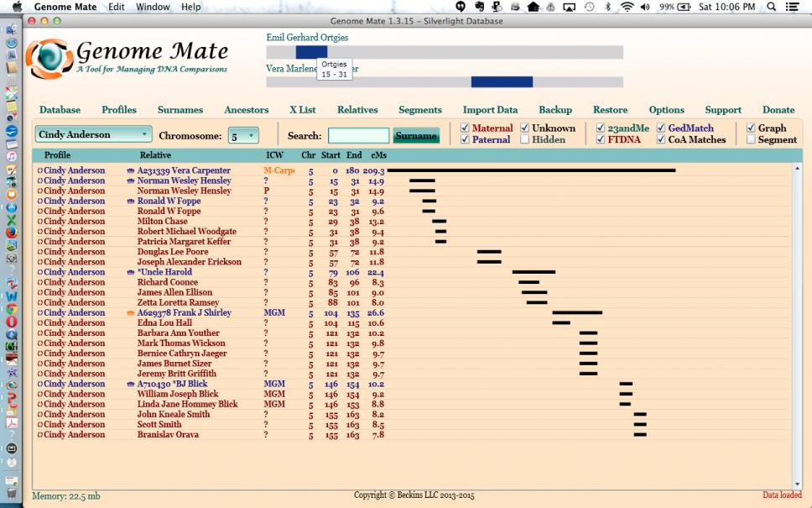Click the Wi-Fi status icon
Screen dimensions: 812x508
[627, 7]
